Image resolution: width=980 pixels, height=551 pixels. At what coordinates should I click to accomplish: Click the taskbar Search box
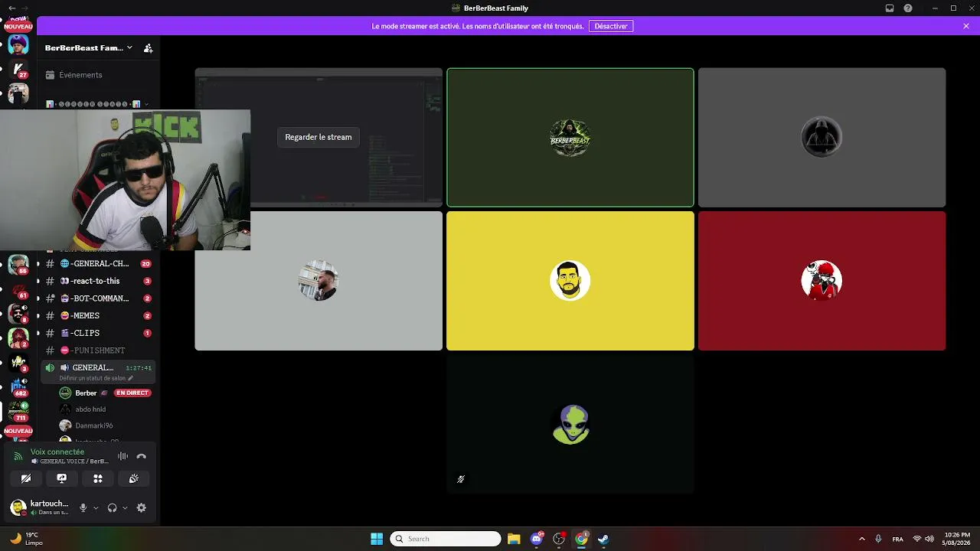click(446, 539)
